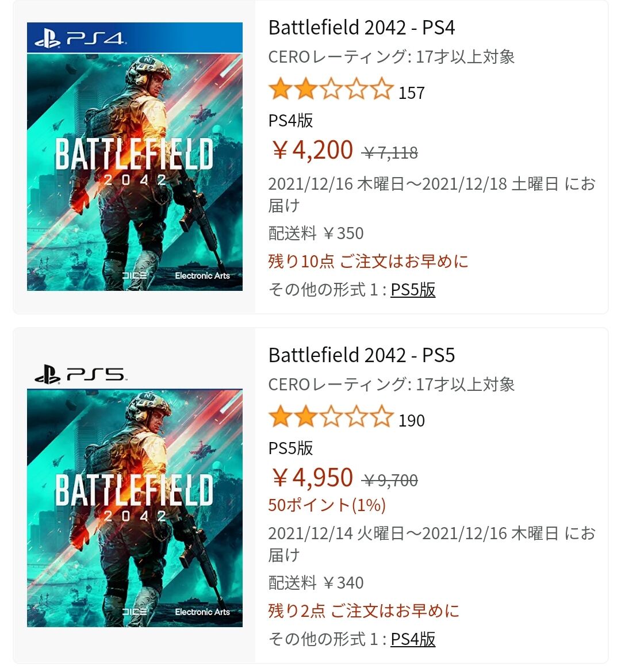Click the 50ポイント(1%) points text
The width and height of the screenshot is (621, 672).
pyautogui.click(x=328, y=506)
